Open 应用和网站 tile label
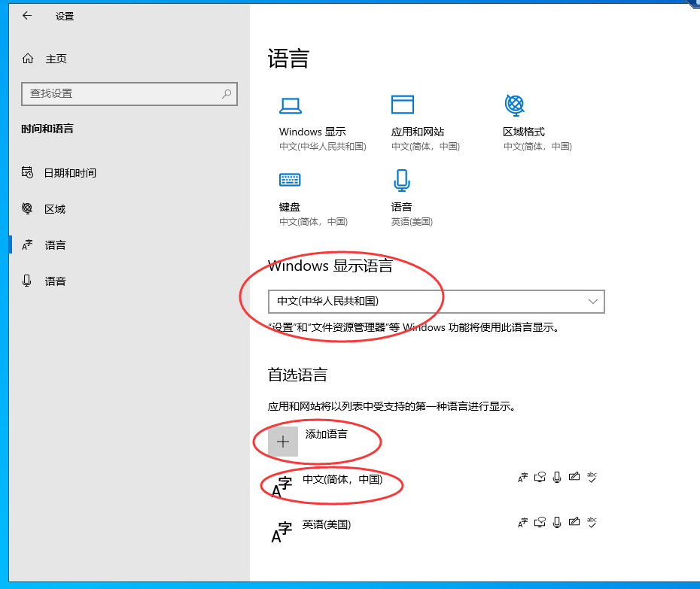This screenshot has height=589, width=700. point(418,132)
